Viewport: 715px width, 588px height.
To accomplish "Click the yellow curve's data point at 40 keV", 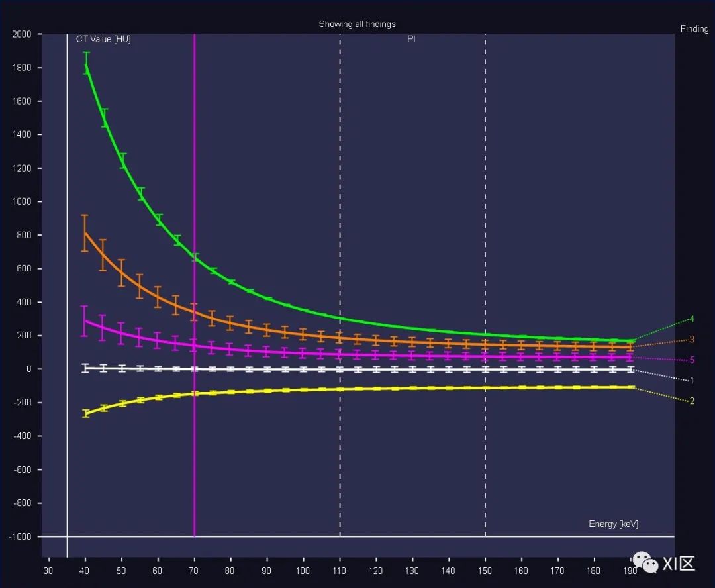I will coord(85,413).
